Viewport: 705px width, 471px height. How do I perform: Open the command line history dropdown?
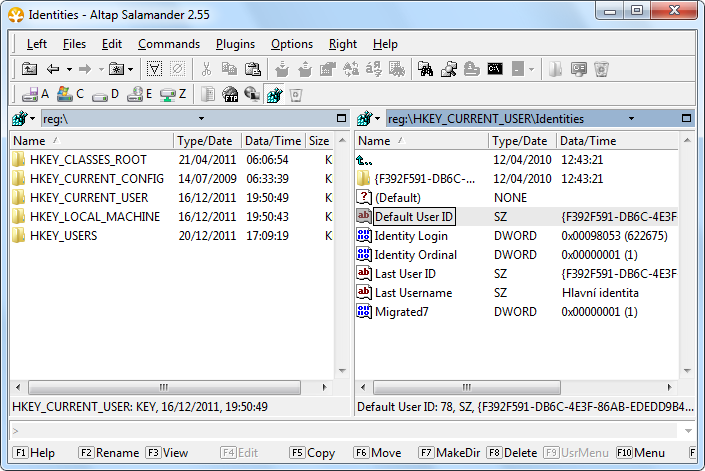click(688, 431)
